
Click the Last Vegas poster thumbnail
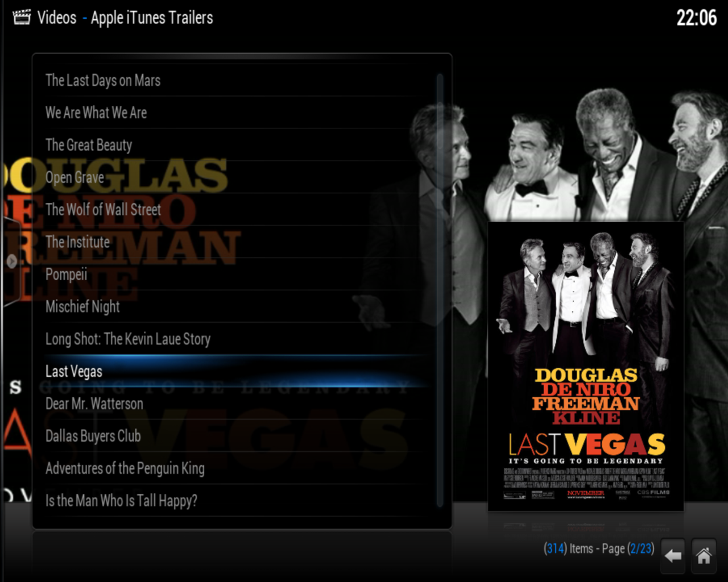pyautogui.click(x=586, y=367)
